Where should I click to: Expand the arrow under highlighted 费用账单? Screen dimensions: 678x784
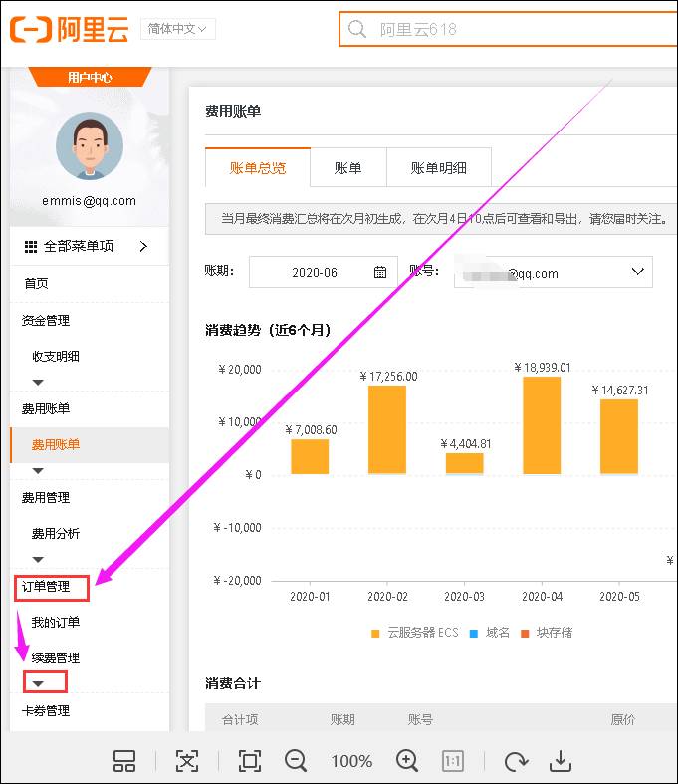click(38, 471)
